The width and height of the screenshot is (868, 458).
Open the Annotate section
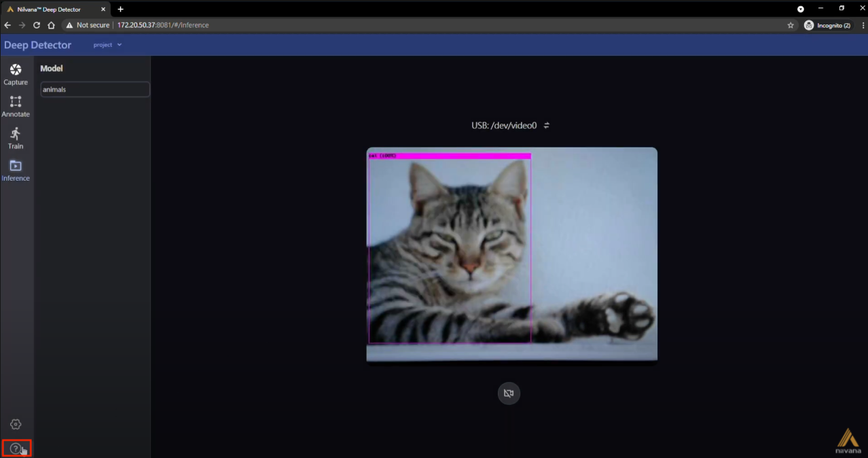pyautogui.click(x=16, y=107)
